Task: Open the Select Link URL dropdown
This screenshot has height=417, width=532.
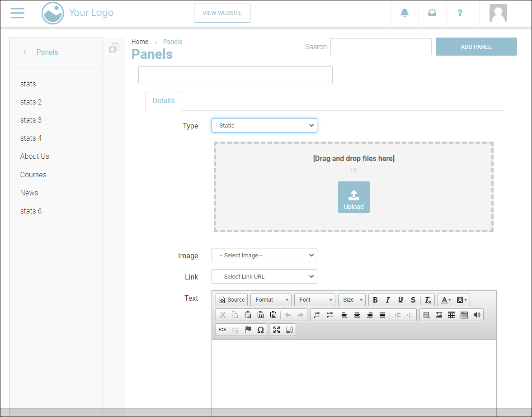Action: coord(264,277)
